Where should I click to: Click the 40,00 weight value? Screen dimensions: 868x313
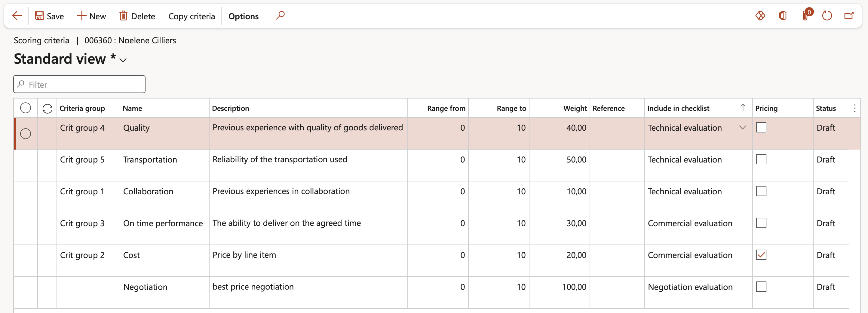[576, 128]
